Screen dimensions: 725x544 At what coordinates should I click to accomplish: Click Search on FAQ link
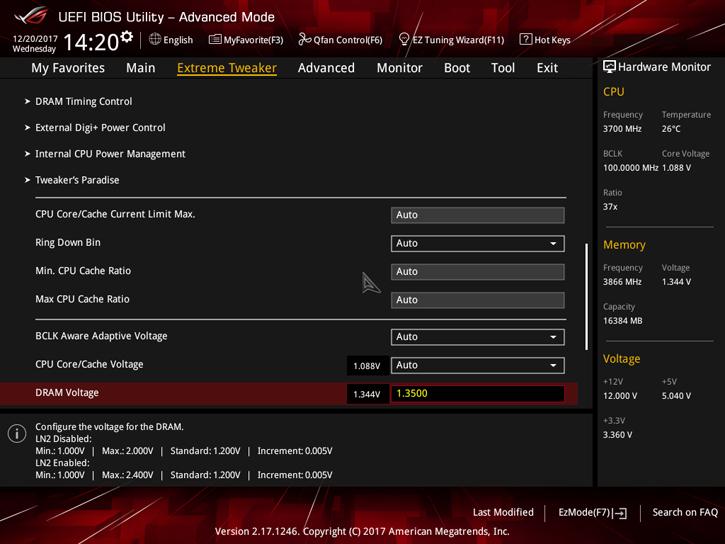(x=685, y=512)
